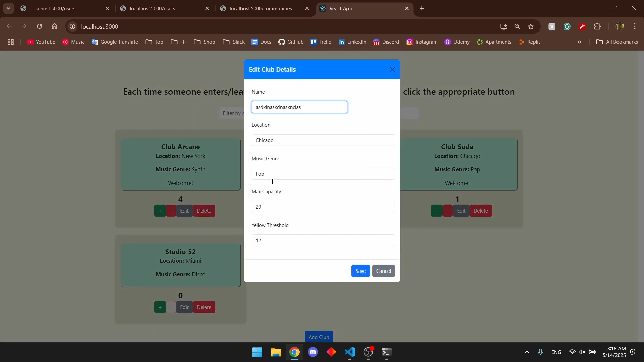Show more bookmarks with chevron
Image resolution: width=644 pixels, height=362 pixels.
point(579,42)
